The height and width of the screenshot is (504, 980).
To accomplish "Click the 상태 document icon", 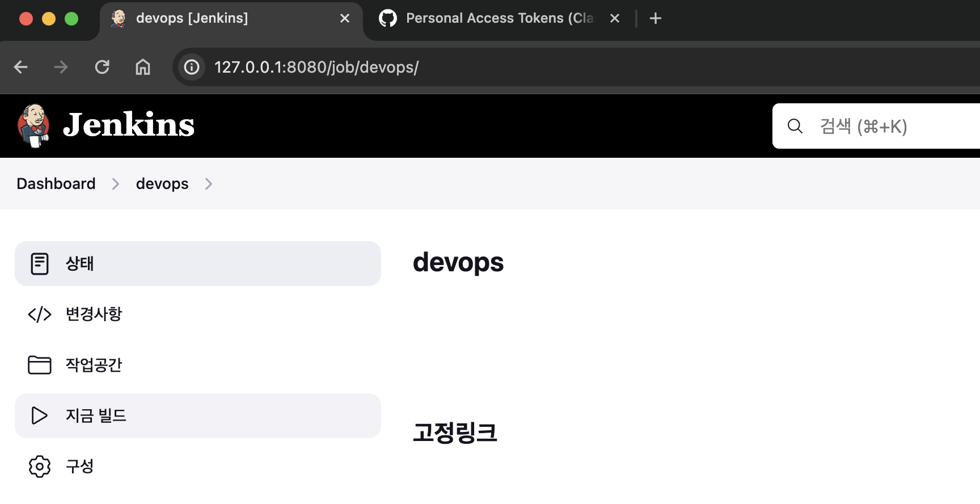I will pyautogui.click(x=40, y=263).
